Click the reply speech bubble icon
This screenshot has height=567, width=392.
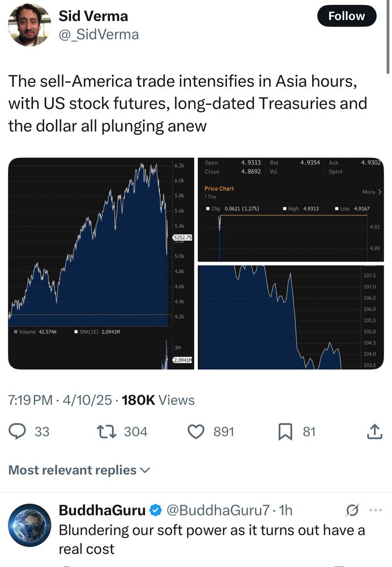[x=18, y=431]
